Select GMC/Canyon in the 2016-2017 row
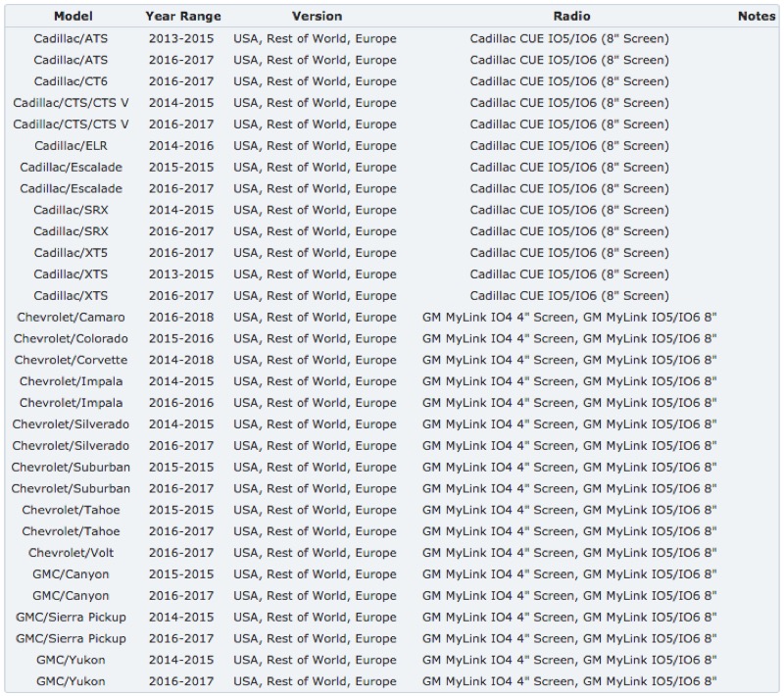This screenshot has height=696, width=784. tap(71, 596)
